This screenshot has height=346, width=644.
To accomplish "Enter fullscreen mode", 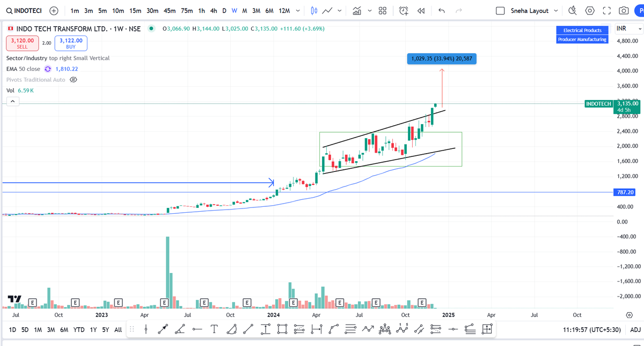I will click(607, 11).
